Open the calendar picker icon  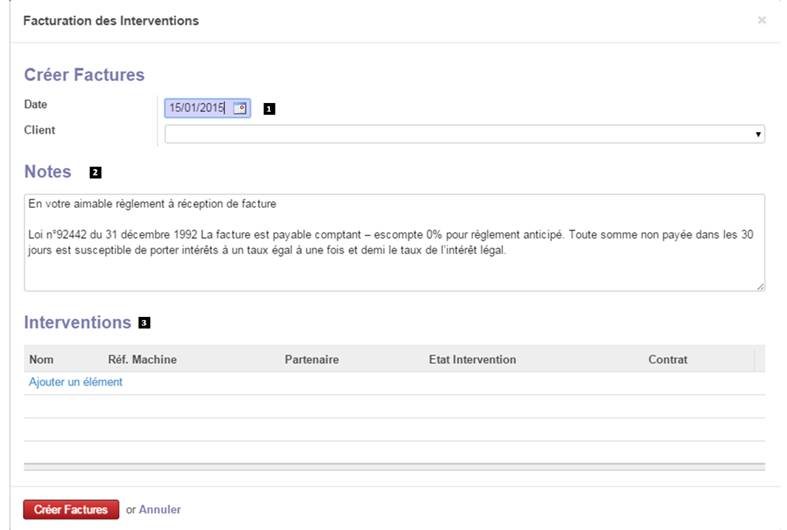point(240,108)
